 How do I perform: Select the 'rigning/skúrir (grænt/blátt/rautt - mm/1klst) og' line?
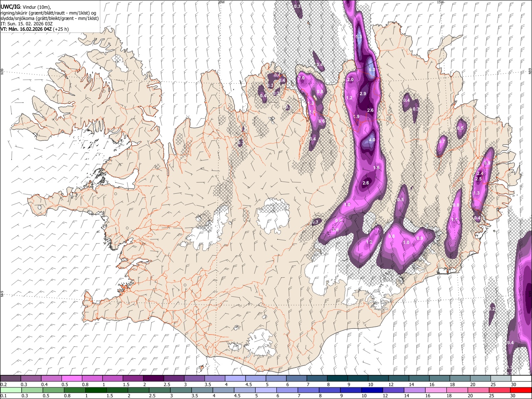pos(48,12)
